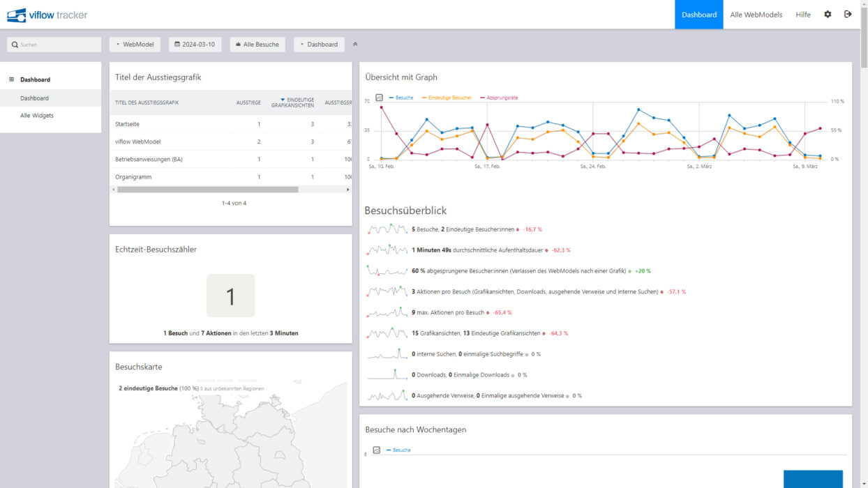The image size is (868, 488).
Task: Toggle Eindeutige Besucher series in legend
Action: (447, 98)
